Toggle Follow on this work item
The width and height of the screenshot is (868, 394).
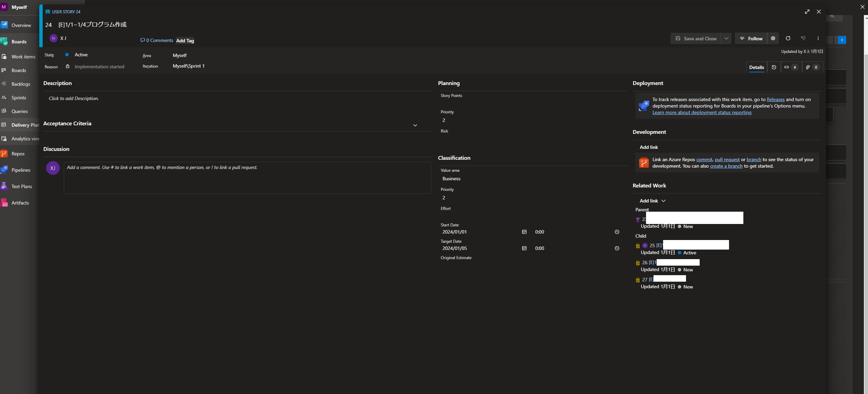(751, 39)
